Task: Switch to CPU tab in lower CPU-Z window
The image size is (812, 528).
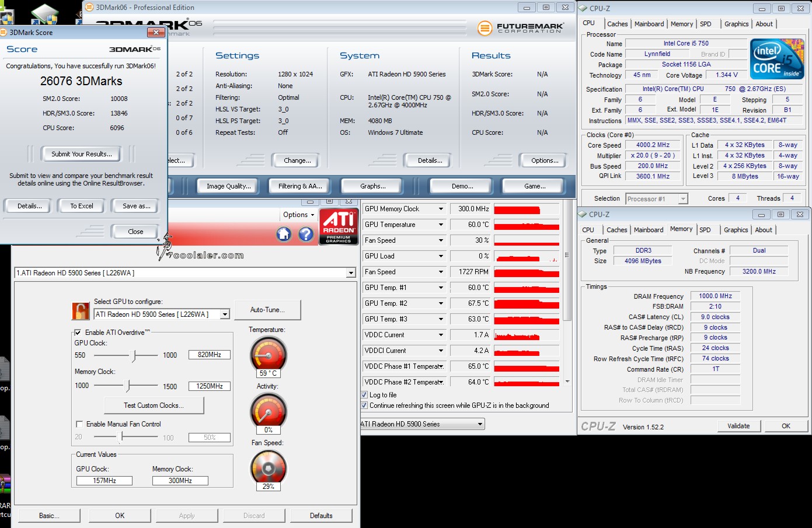Action: [x=588, y=230]
